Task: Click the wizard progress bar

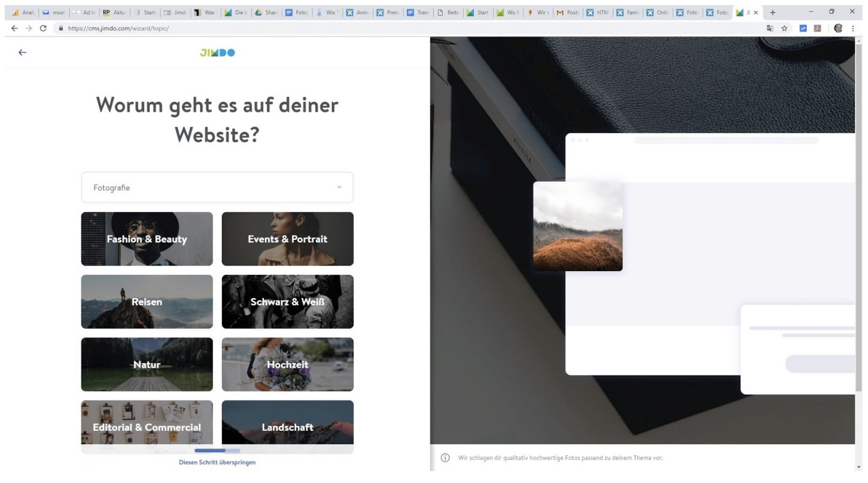Action: pos(217,450)
